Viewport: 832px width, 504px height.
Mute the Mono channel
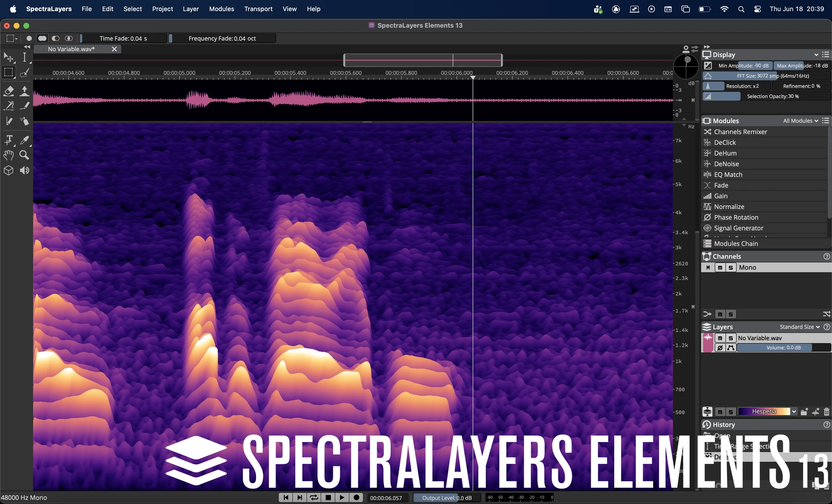pos(720,267)
